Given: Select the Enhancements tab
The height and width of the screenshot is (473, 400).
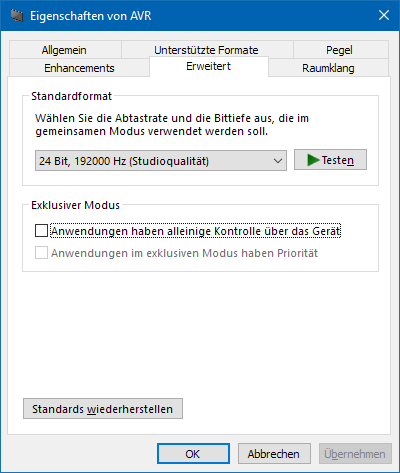Looking at the screenshot, I should 79,68.
